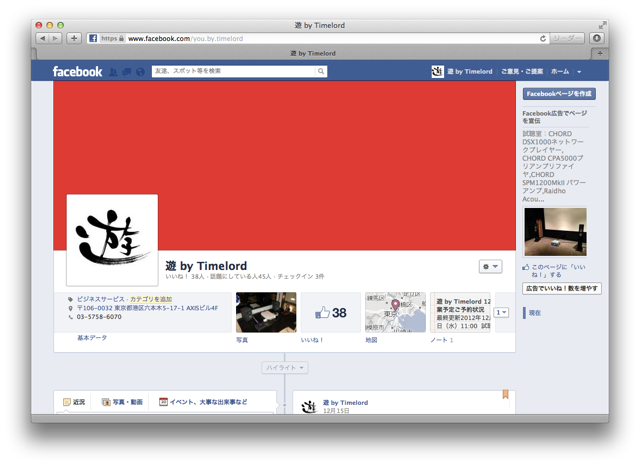Select the 写真・動画 composer tab
Image resolution: width=640 pixels, height=466 pixels.
coord(122,402)
